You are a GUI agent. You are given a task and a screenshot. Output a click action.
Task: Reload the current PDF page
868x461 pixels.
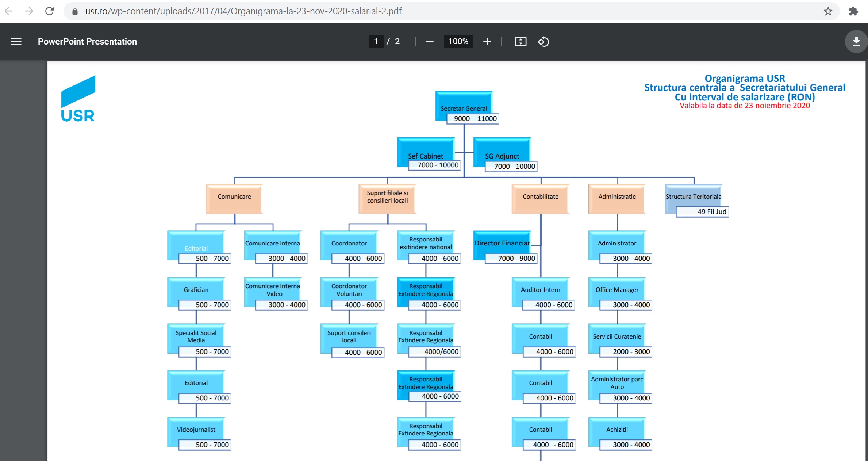(x=50, y=11)
